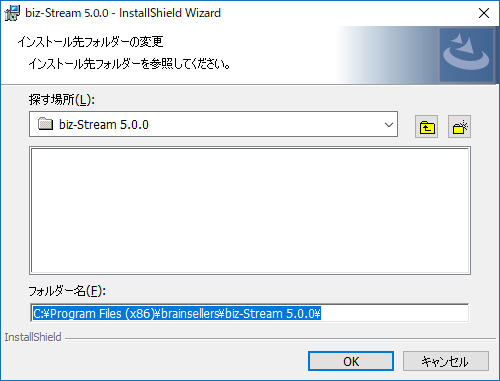The image size is (500, 381).
Task: Click the フォルダー名(F) label
Action: click(x=67, y=291)
